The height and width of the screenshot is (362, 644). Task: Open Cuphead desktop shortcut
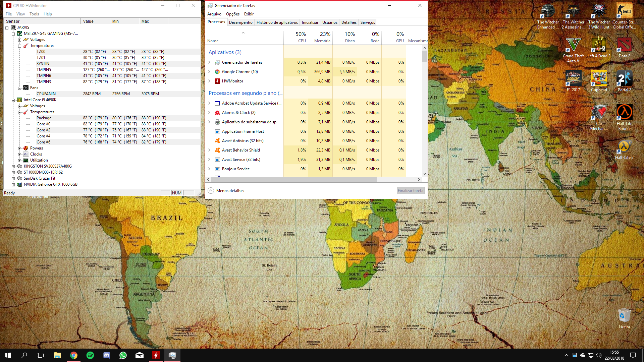click(x=599, y=81)
